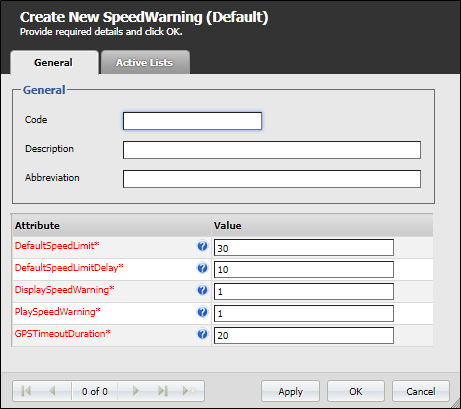Image resolution: width=461 pixels, height=409 pixels.
Task: Open help icon for DisplaySpeedWarning attribute
Action: point(202,290)
